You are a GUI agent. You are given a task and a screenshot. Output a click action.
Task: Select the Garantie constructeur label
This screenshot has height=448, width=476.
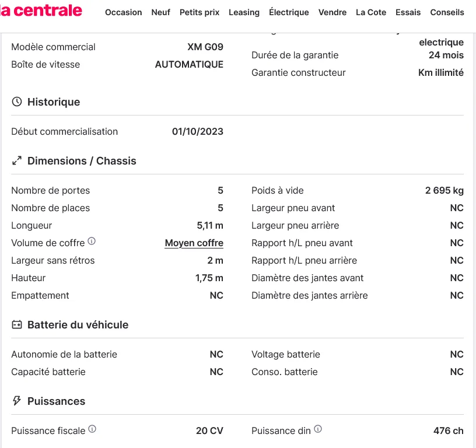click(299, 73)
